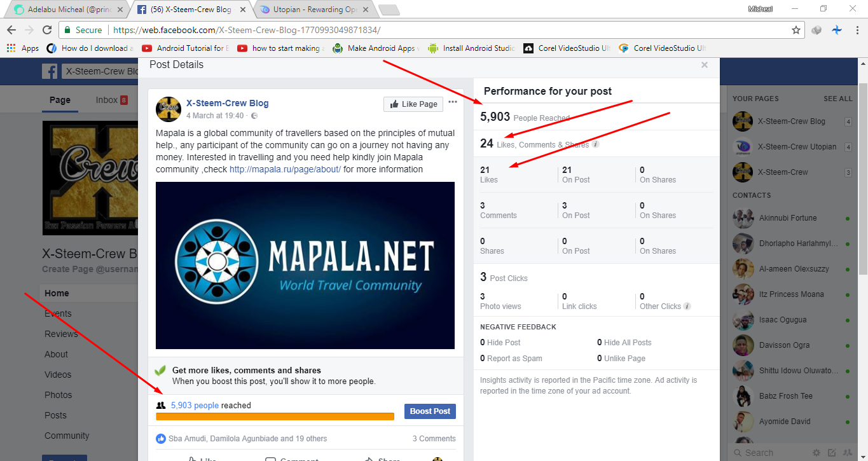Open the 3 Comments link under the post
This screenshot has width=868, height=461.
click(434, 438)
